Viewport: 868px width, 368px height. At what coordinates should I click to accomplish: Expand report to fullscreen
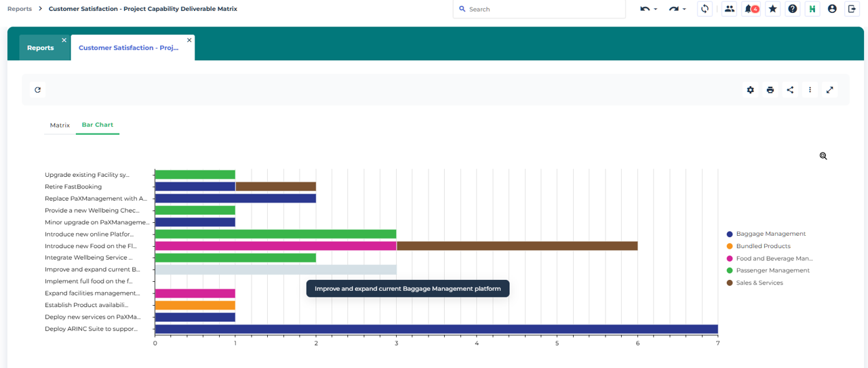pos(829,89)
